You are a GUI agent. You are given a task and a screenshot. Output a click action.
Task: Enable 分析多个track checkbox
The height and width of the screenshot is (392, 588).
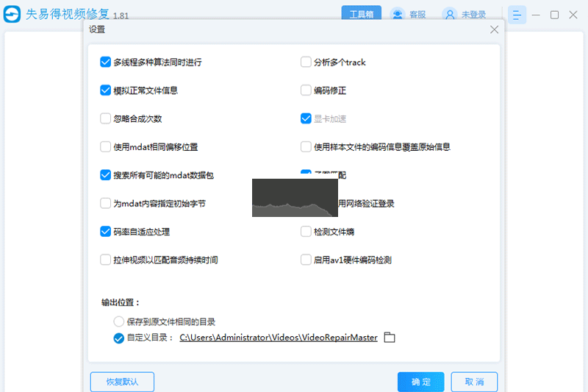tap(306, 62)
